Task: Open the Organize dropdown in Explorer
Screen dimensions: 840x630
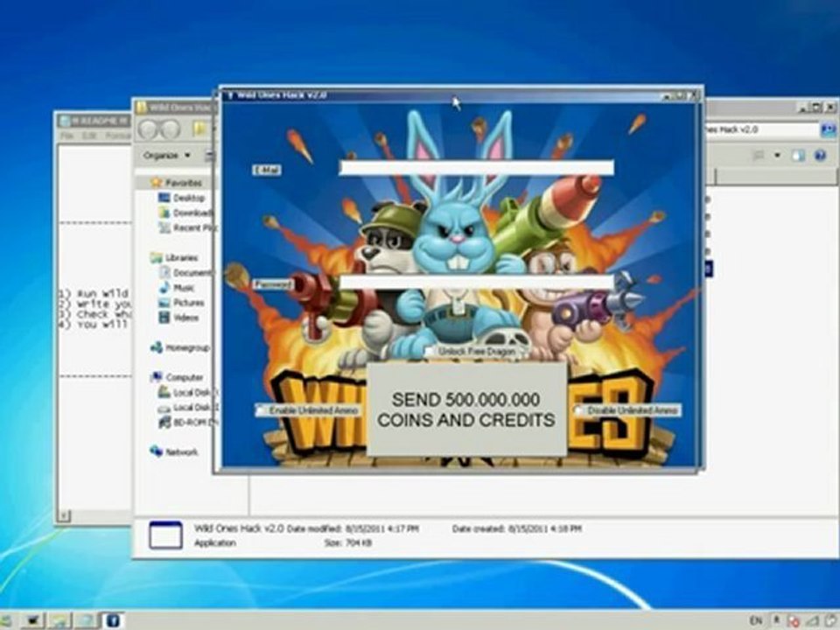Action: click(x=166, y=156)
